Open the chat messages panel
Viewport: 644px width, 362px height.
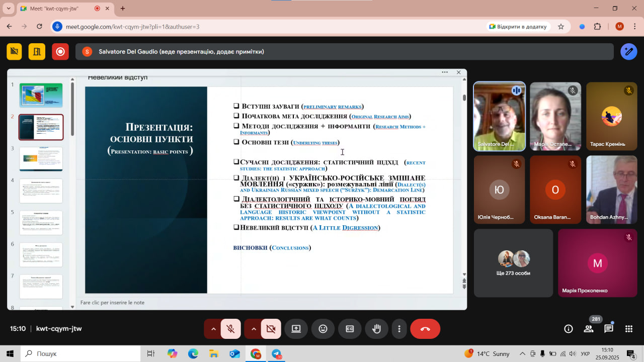click(x=609, y=329)
